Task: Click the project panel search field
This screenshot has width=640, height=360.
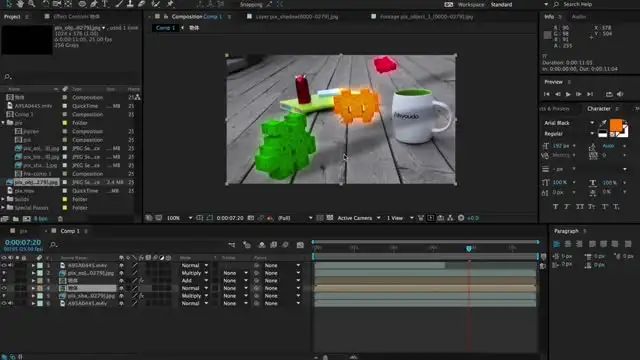Action: click(x=69, y=76)
